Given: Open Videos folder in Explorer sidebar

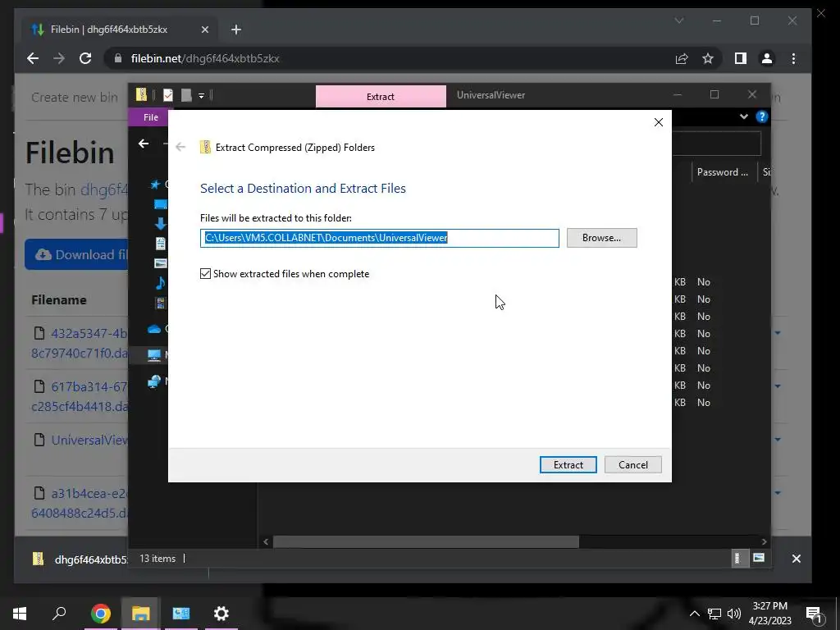Looking at the screenshot, I should (160, 303).
